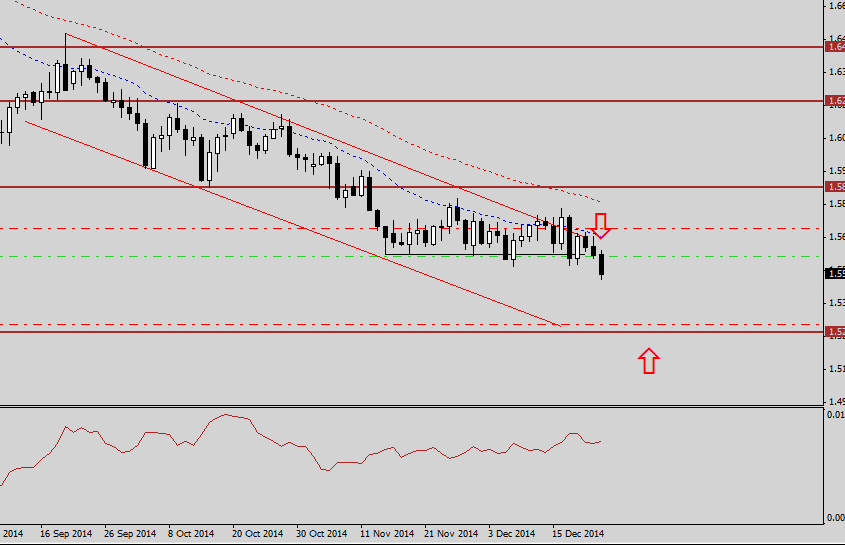Click the red up arrow marker
Image resolution: width=845 pixels, height=545 pixels.
pyautogui.click(x=649, y=360)
